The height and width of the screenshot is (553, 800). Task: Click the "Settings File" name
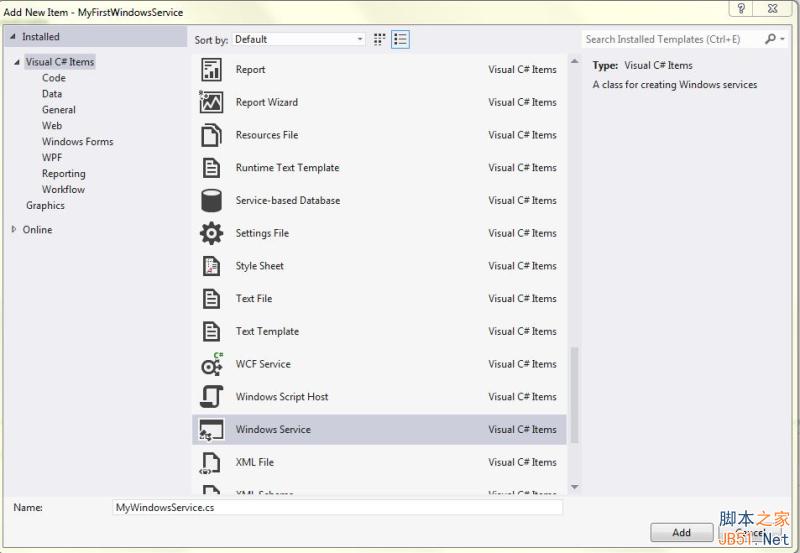(262, 233)
